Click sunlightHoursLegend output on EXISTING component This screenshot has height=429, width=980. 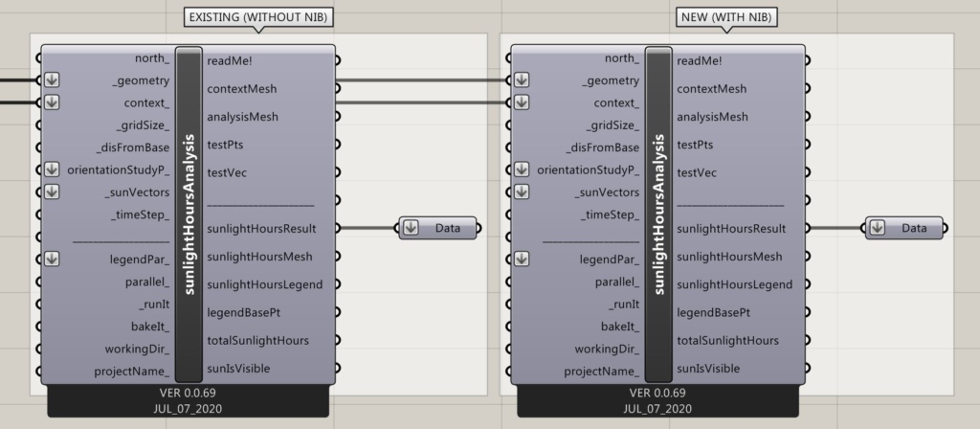pos(264,284)
